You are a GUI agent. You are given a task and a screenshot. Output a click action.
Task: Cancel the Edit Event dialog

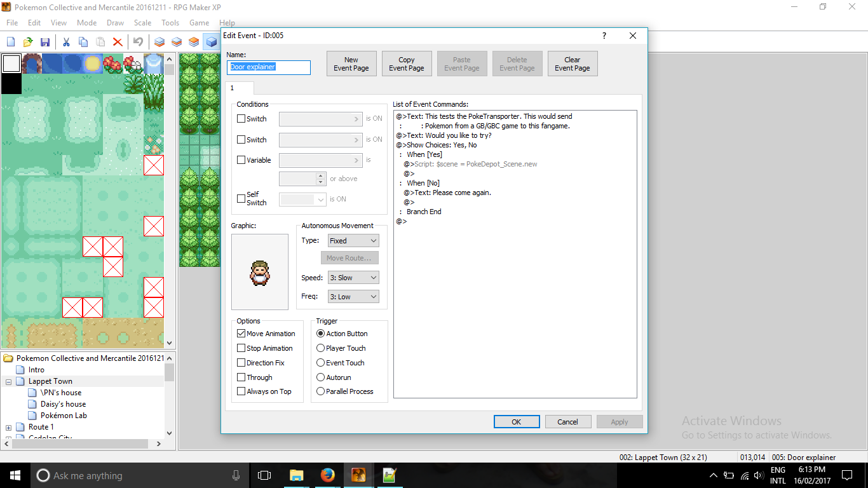click(x=568, y=422)
